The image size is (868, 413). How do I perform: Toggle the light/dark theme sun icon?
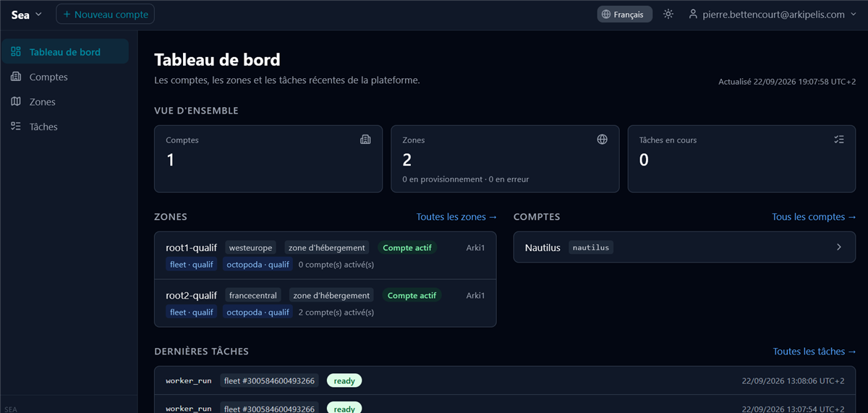pos(668,14)
